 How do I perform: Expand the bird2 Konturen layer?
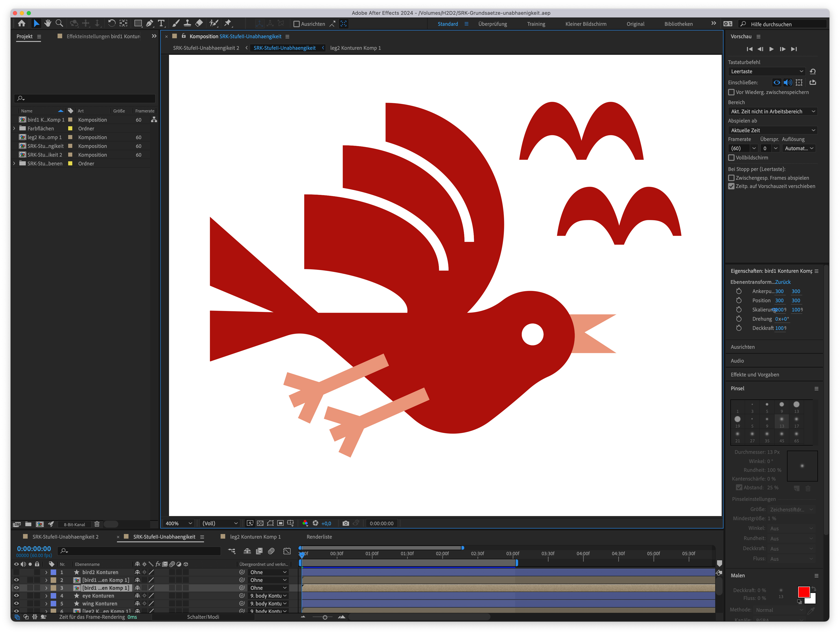46,572
